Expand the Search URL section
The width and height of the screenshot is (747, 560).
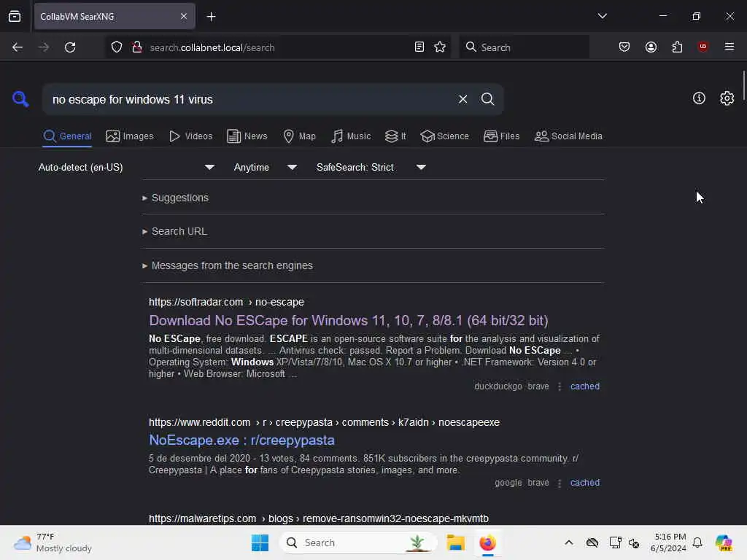[174, 231]
